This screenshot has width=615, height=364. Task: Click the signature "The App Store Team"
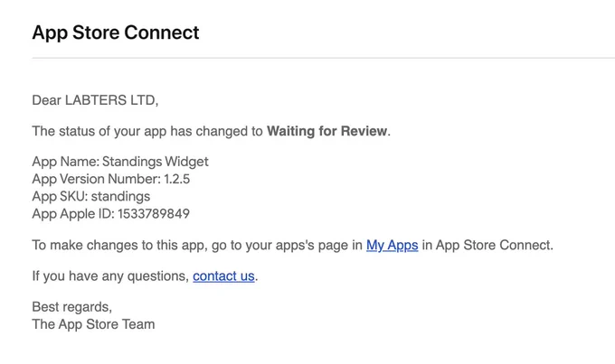click(x=93, y=324)
